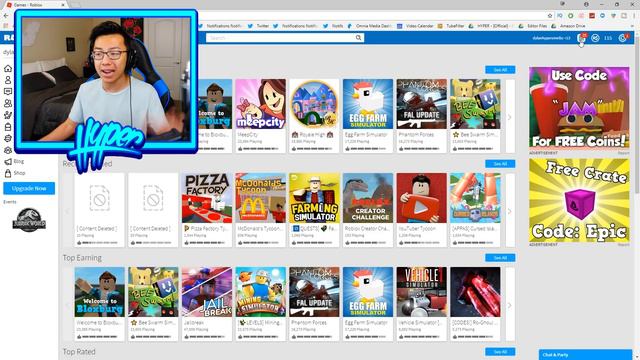Click Report under the first advertisement
The image size is (640, 360).
tap(623, 153)
